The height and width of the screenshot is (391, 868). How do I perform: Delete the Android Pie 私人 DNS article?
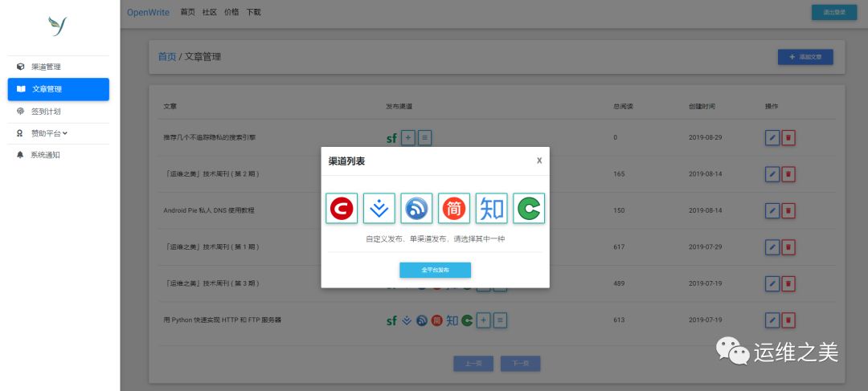click(788, 210)
